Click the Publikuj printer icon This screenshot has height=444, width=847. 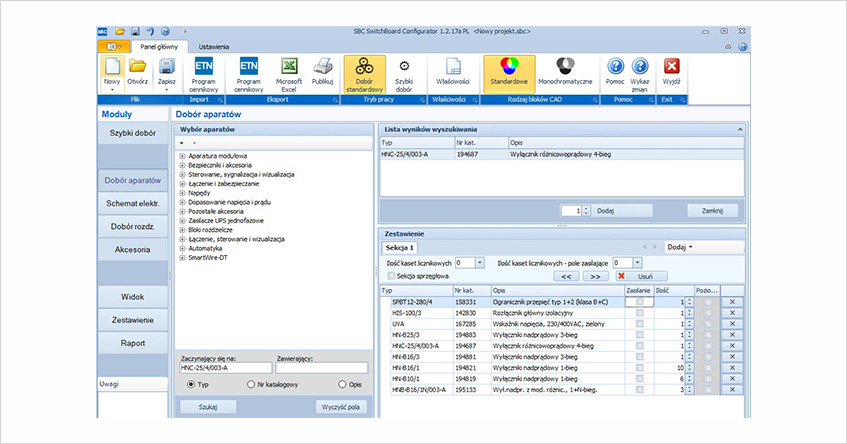click(x=322, y=73)
